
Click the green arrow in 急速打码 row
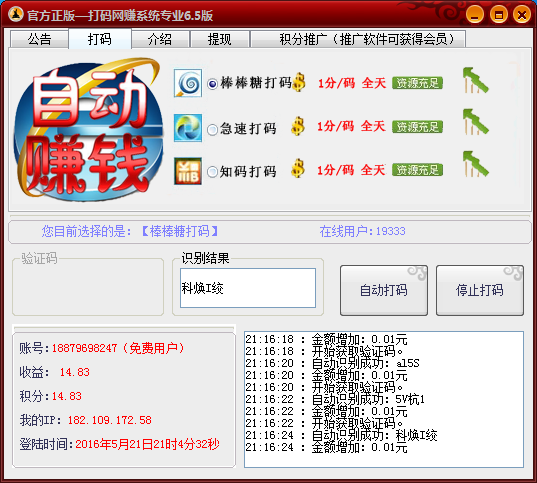475,122
